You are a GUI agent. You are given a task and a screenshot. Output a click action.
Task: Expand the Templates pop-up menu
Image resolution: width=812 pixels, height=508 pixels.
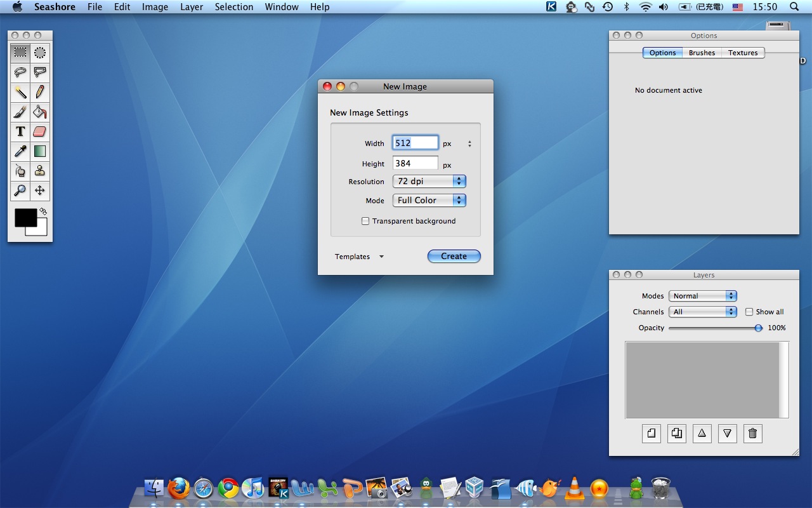point(359,257)
